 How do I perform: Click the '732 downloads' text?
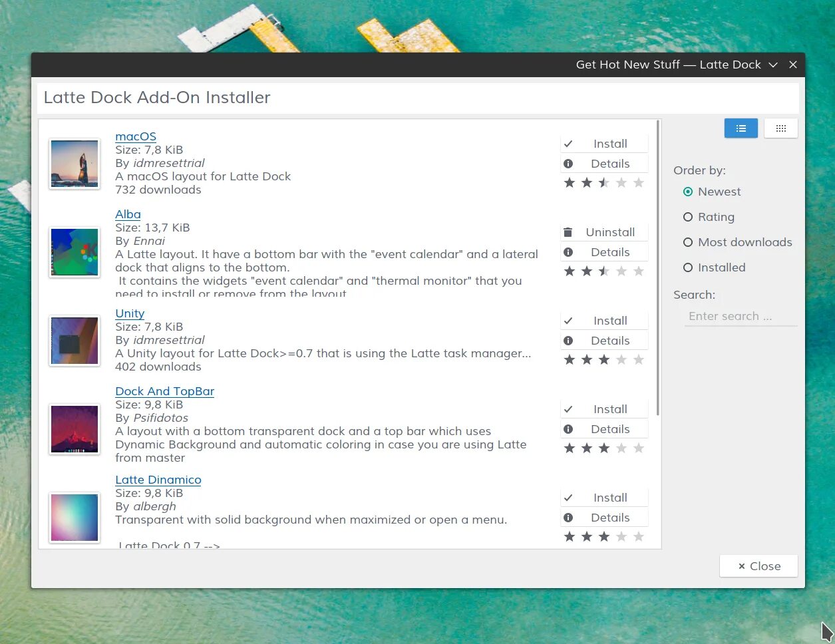click(158, 190)
